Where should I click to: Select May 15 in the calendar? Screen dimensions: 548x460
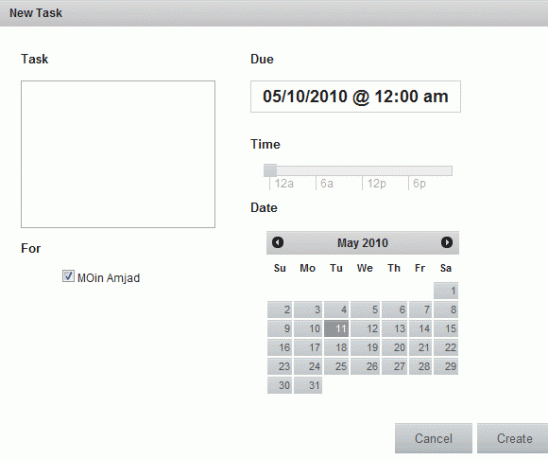[x=446, y=329]
